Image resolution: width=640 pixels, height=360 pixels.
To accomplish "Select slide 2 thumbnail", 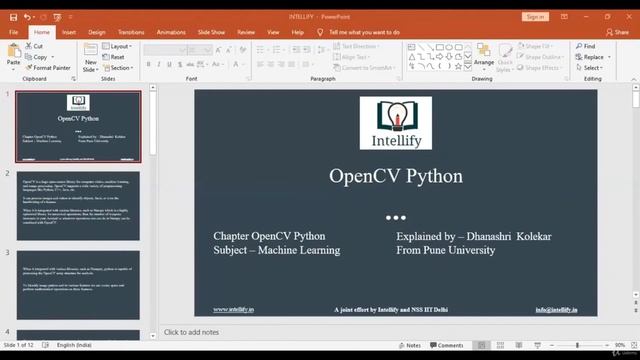I will [x=78, y=206].
